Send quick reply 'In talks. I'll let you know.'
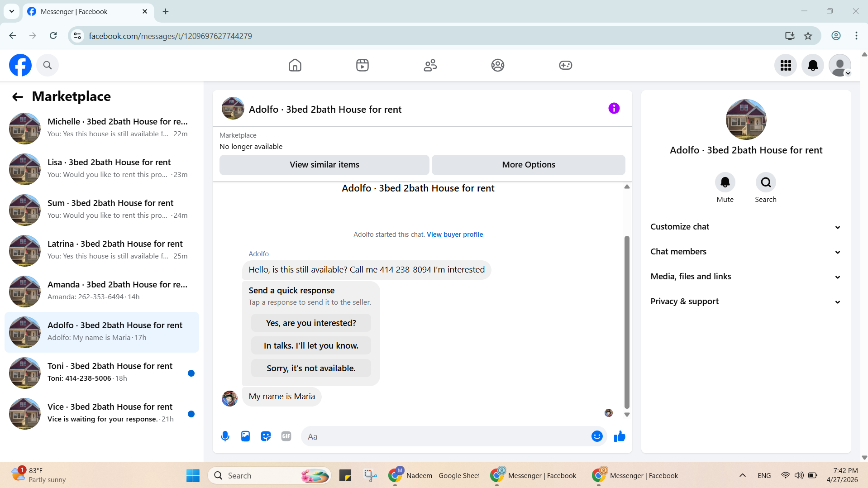868x488 pixels. 311,346
